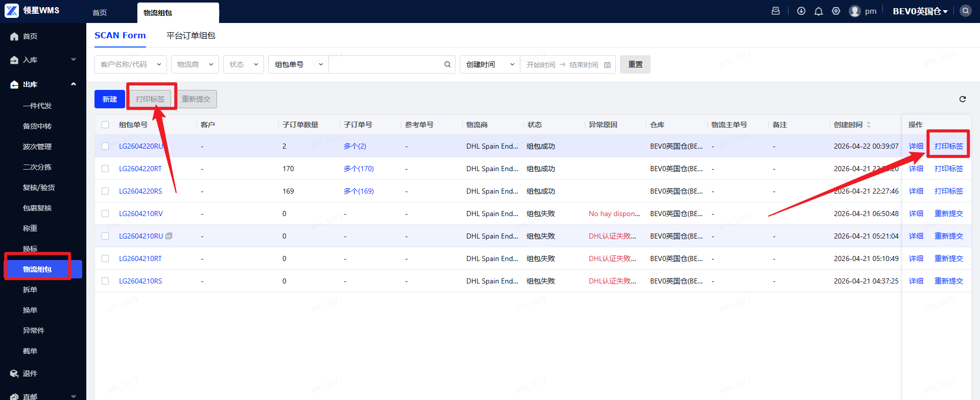Image resolution: width=980 pixels, height=400 pixels.
Task: Click the 组包单号 search input field
Action: click(x=386, y=64)
